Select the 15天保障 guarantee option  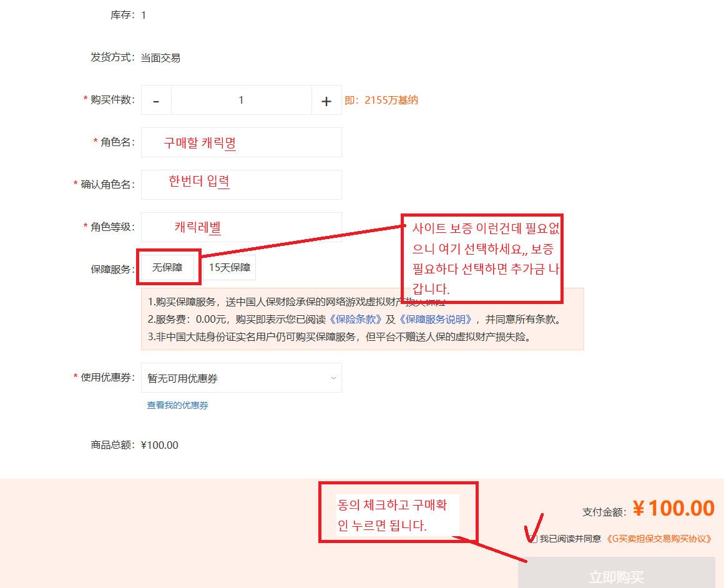[x=230, y=267]
